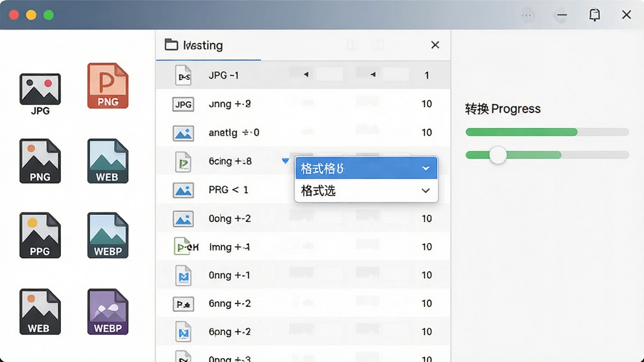Adjust the round slider handle under 转换 Progress

(x=498, y=155)
